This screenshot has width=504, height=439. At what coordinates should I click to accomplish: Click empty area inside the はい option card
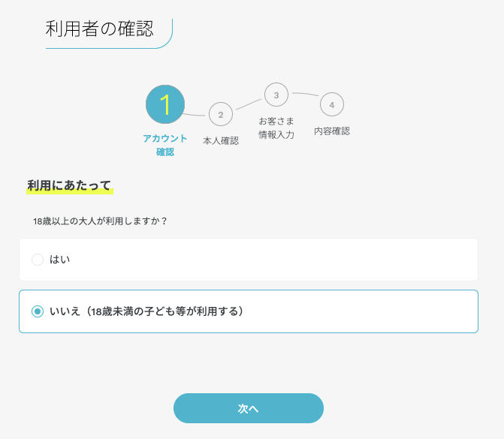tap(300, 260)
